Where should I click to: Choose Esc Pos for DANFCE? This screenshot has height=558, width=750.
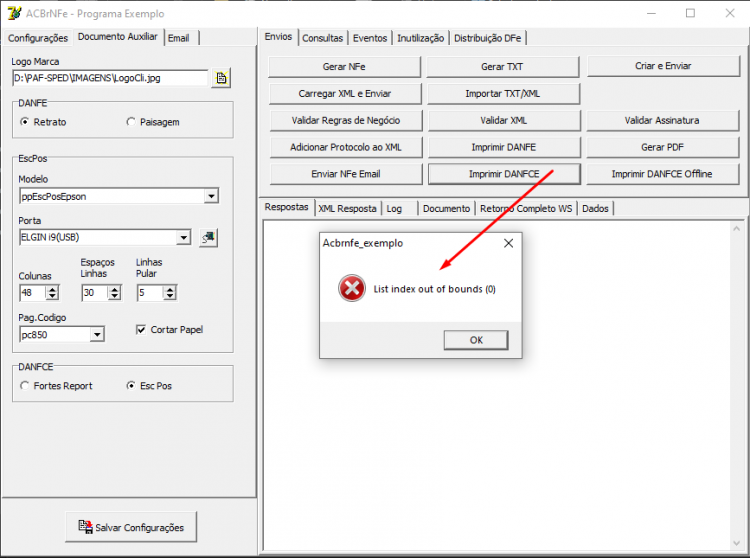(149, 386)
